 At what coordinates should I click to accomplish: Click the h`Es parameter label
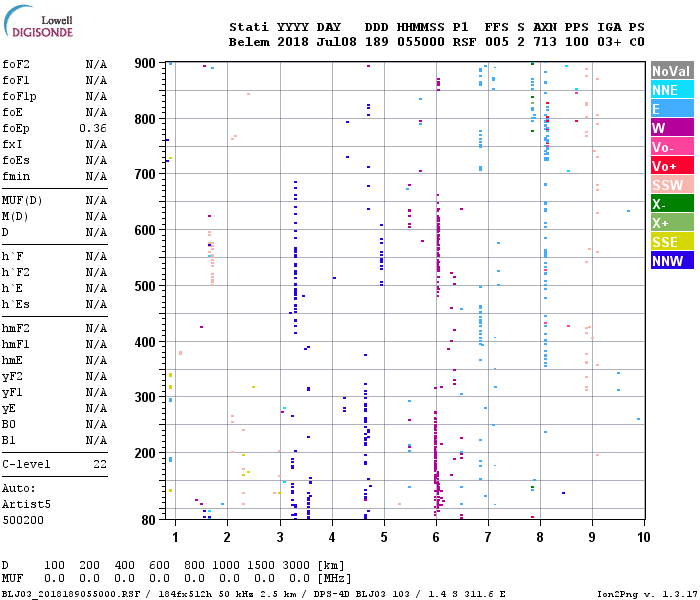[16, 304]
